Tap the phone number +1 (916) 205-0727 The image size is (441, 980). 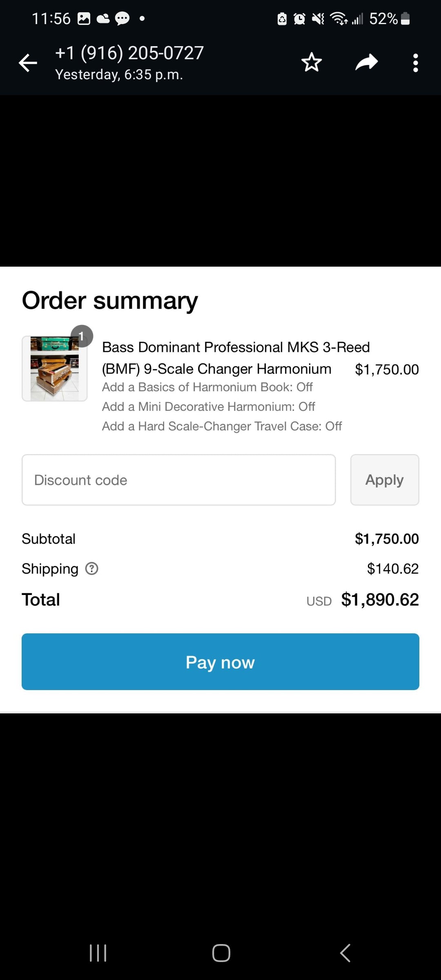(x=129, y=53)
